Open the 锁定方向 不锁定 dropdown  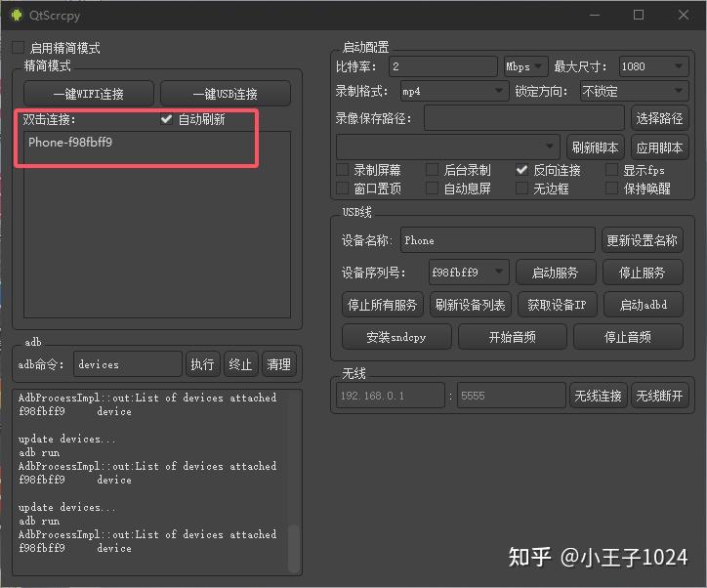tap(634, 92)
